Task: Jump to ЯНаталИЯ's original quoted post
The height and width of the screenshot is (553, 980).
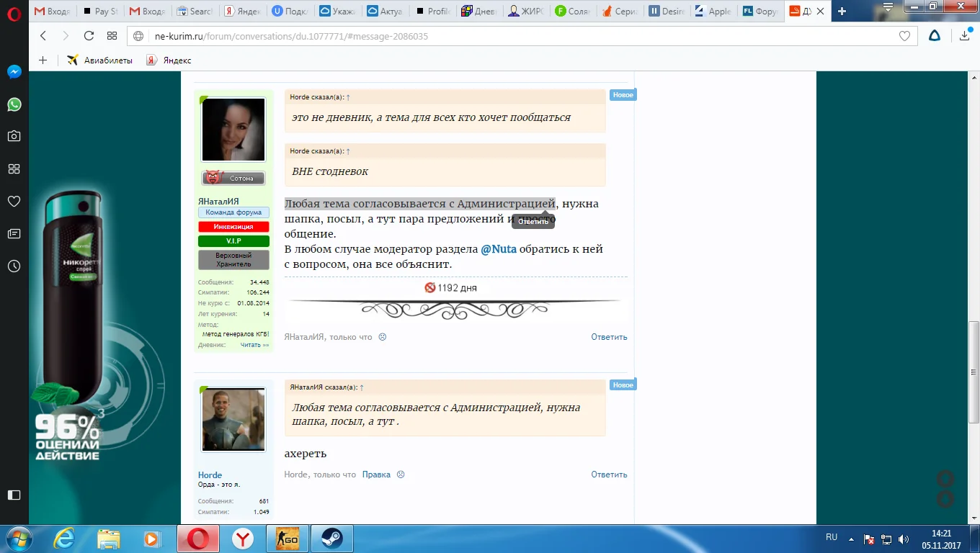Action: point(362,387)
